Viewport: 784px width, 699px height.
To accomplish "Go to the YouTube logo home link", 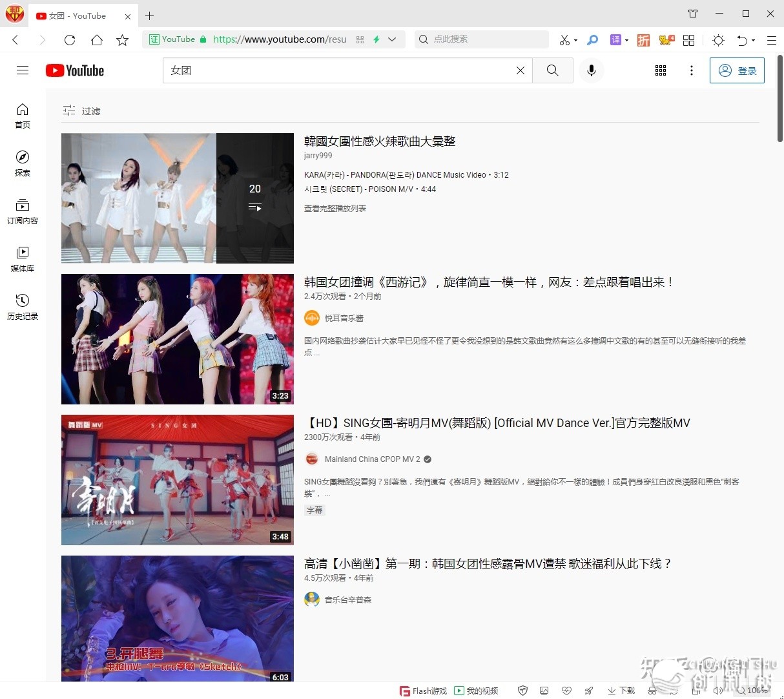I will pyautogui.click(x=75, y=70).
